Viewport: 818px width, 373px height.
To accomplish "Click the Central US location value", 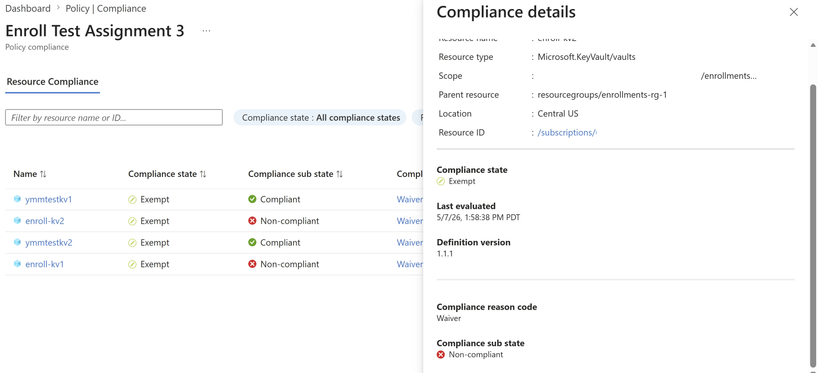I will 558,114.
